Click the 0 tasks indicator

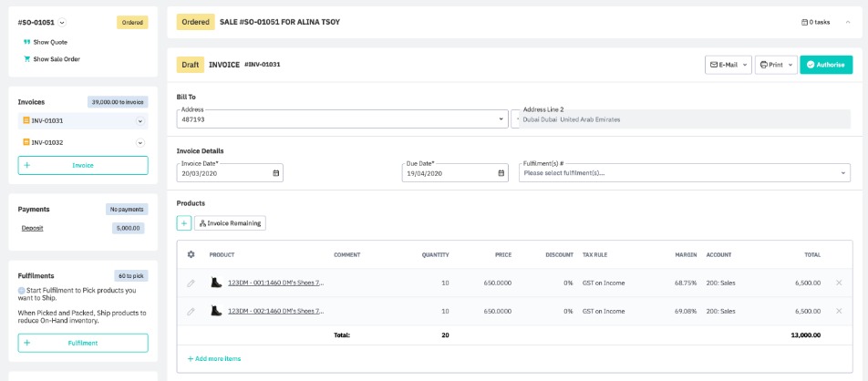(x=815, y=22)
